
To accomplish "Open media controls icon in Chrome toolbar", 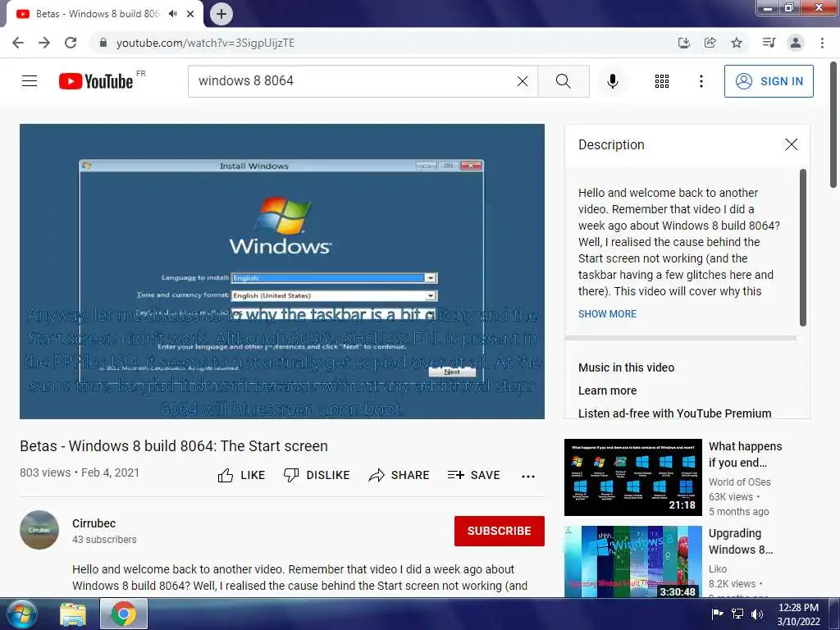I will [769, 43].
